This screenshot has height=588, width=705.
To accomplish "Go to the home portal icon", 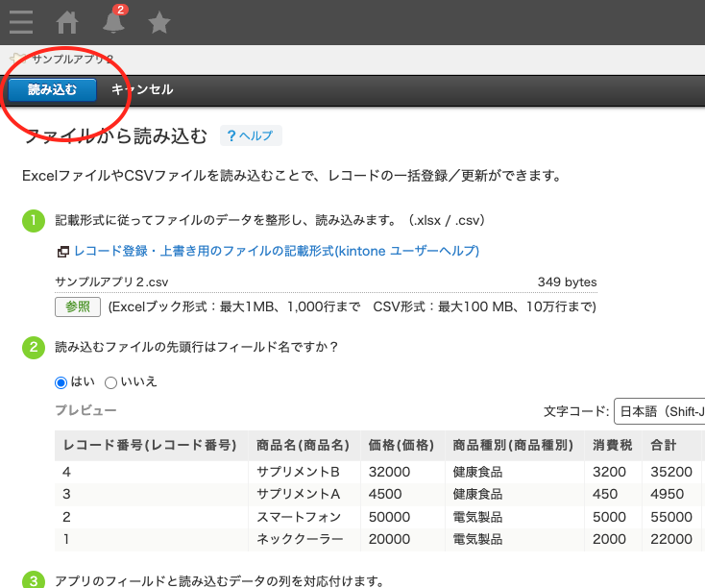I will (67, 21).
